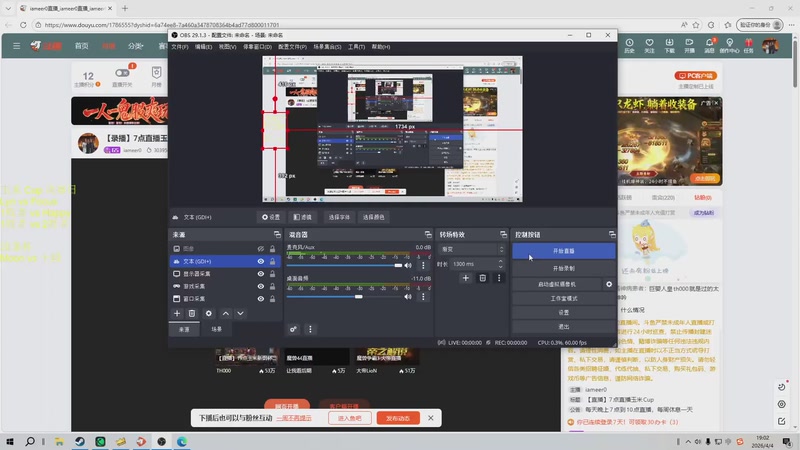Open the three-dot menu for 麦克风/Aux

pos(423,265)
